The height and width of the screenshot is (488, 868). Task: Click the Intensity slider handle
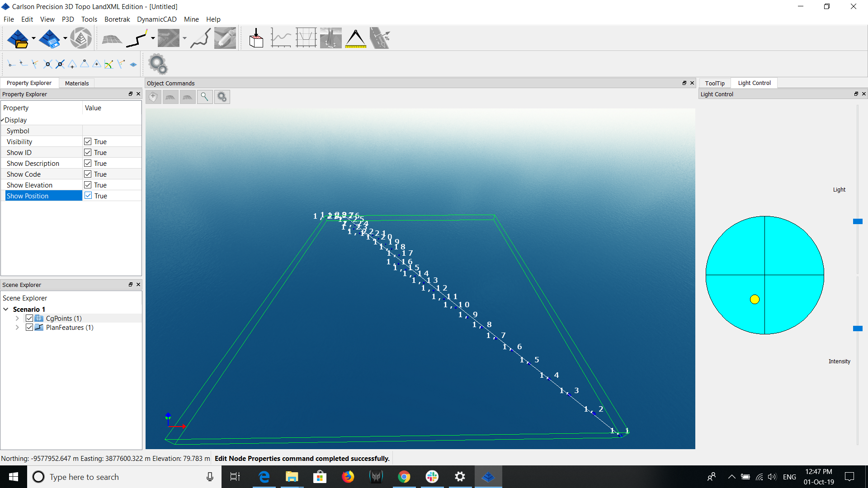pyautogui.click(x=858, y=328)
